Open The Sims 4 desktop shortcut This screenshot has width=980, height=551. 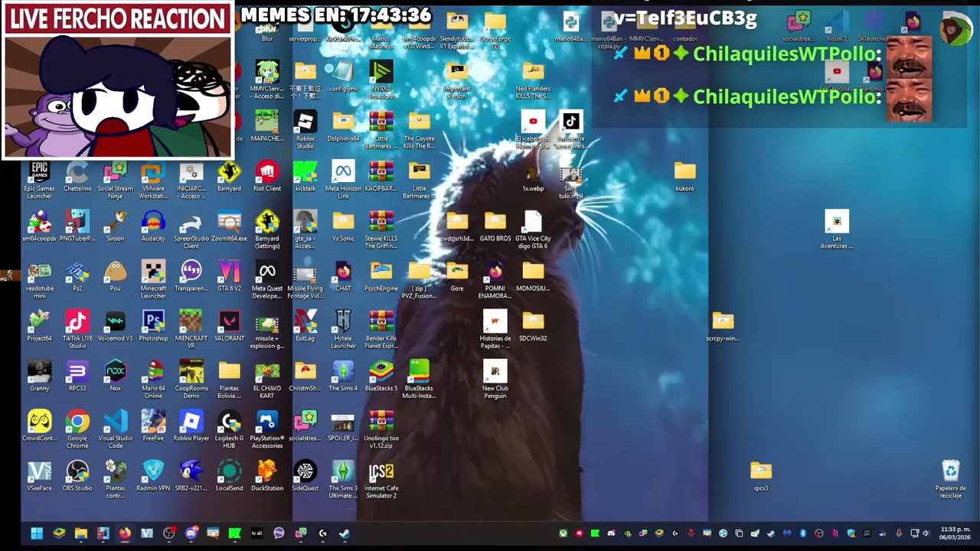point(343,377)
